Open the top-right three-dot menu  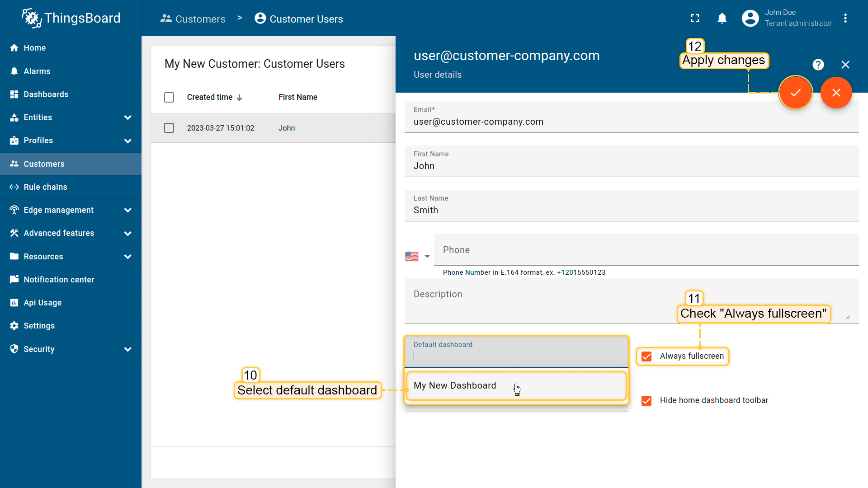(846, 18)
